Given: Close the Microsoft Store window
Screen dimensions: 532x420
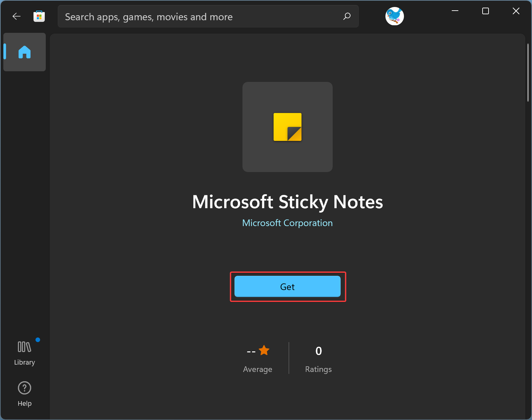Looking at the screenshot, I should (516, 11).
